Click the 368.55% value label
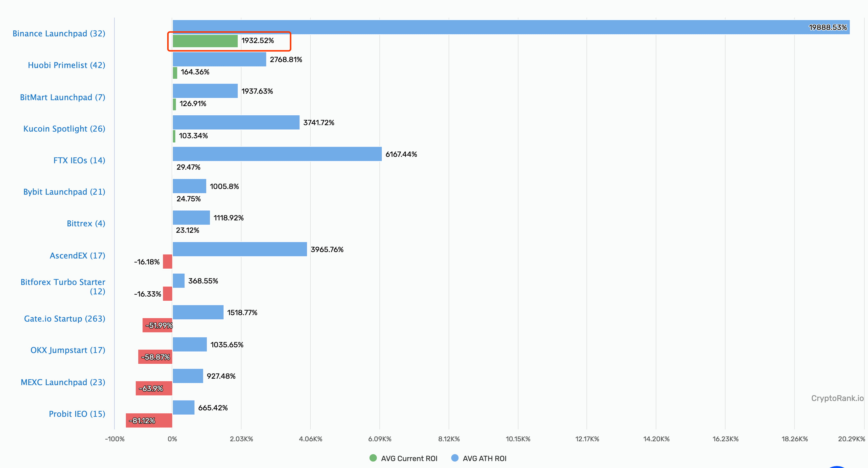868x468 pixels. [203, 281]
